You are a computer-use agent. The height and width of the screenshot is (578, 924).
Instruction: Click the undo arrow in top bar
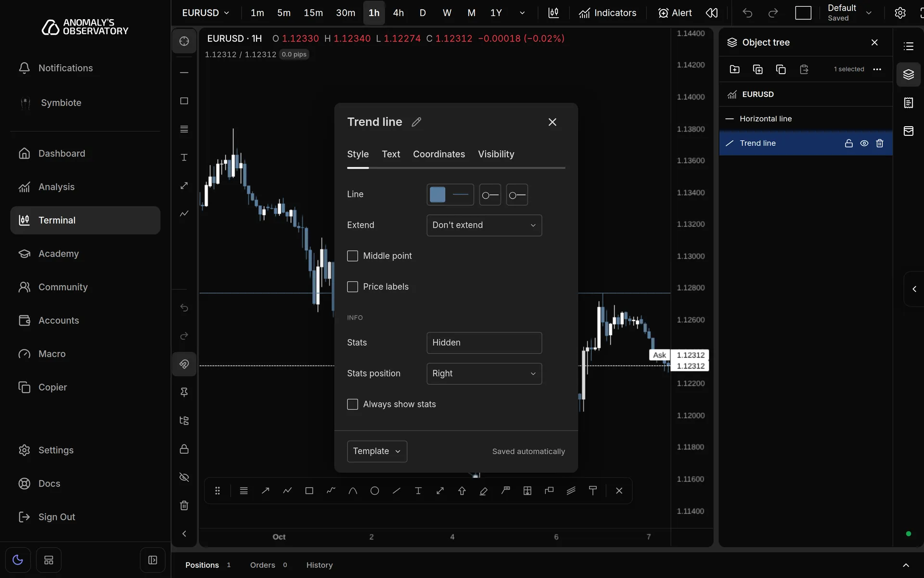[x=747, y=13]
